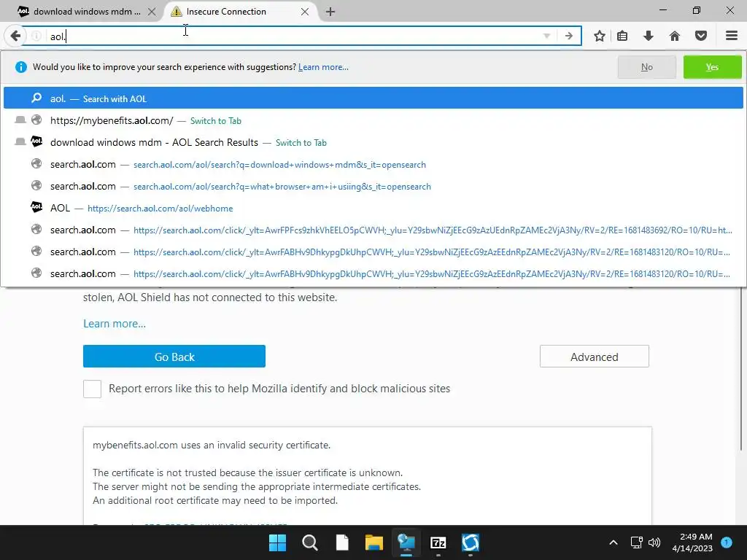Expand the hidden system tray icons chevron
Image resolution: width=747 pixels, height=560 pixels.
coord(614,542)
